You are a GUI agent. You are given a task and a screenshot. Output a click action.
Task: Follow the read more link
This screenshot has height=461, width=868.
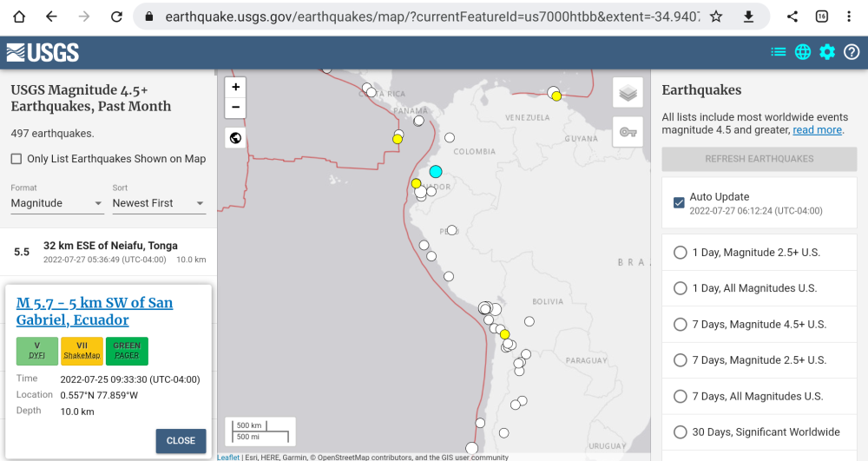pos(817,130)
